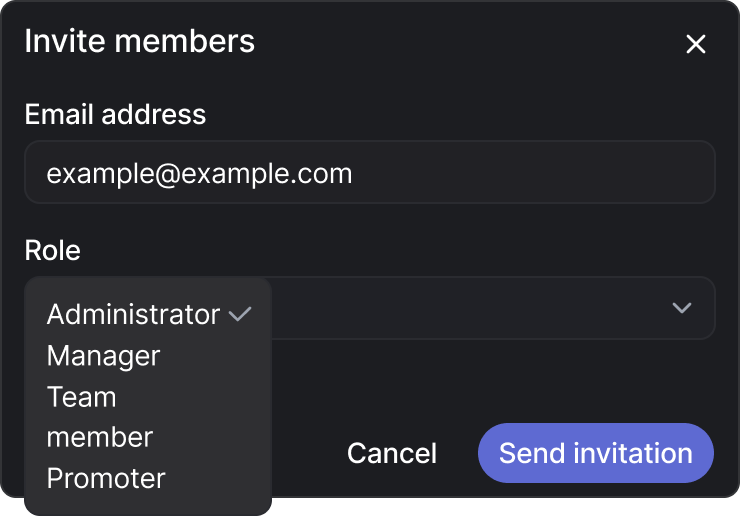The height and width of the screenshot is (516, 740).
Task: Keep the currently checked Administrator role
Action: [x=134, y=314]
